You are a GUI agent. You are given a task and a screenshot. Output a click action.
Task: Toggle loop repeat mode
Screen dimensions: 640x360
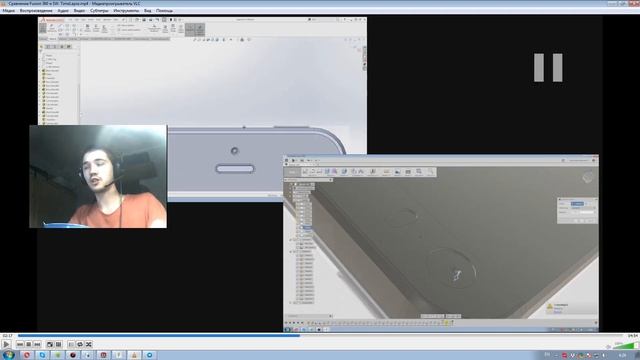[x=80, y=344]
